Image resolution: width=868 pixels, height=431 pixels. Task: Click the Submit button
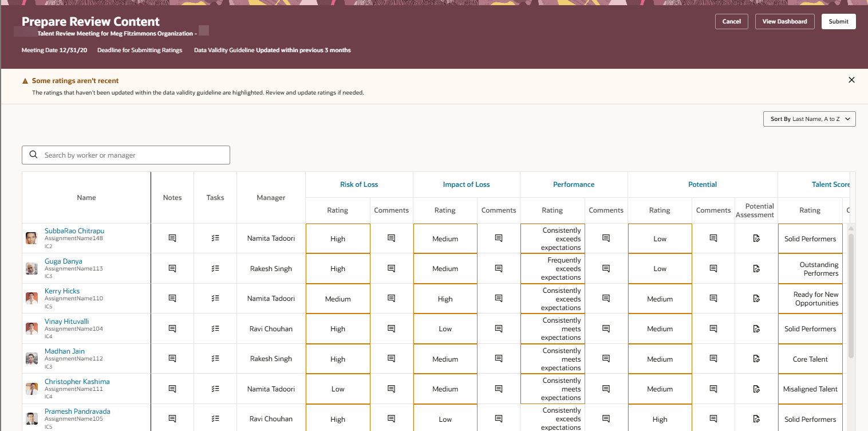pyautogui.click(x=838, y=21)
